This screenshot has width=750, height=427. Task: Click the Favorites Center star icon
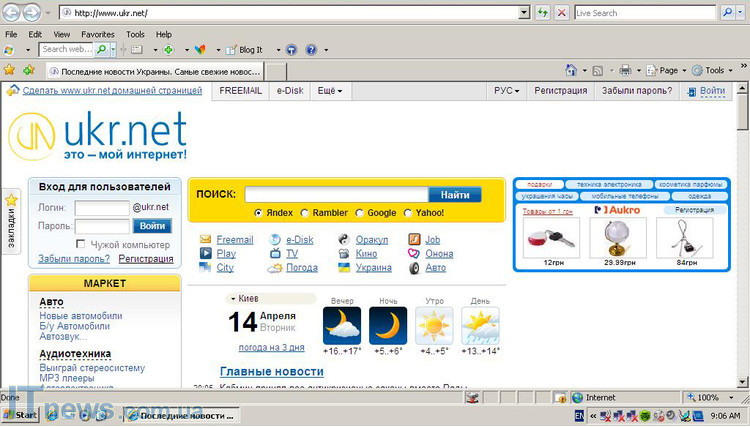9,70
